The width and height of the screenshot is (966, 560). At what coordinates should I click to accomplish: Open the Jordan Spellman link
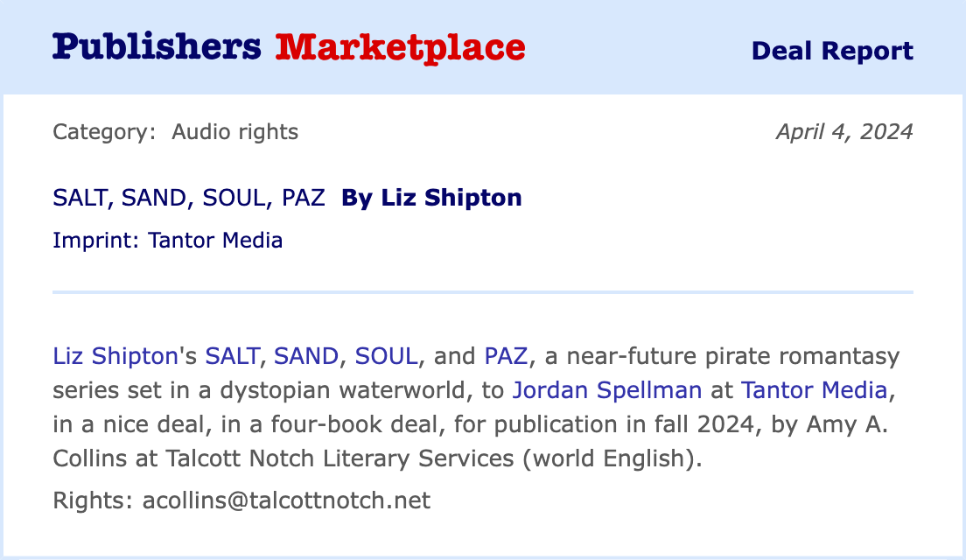[607, 389]
